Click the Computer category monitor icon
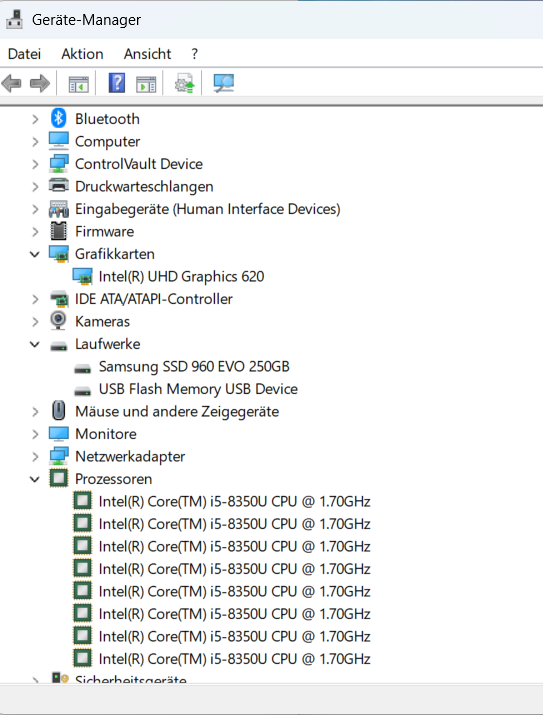 [x=59, y=141]
